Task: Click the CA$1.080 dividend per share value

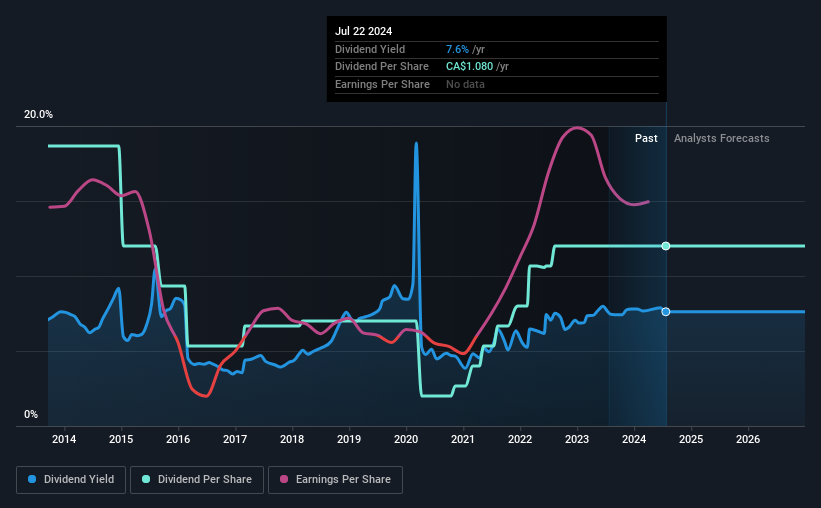Action: [x=470, y=67]
